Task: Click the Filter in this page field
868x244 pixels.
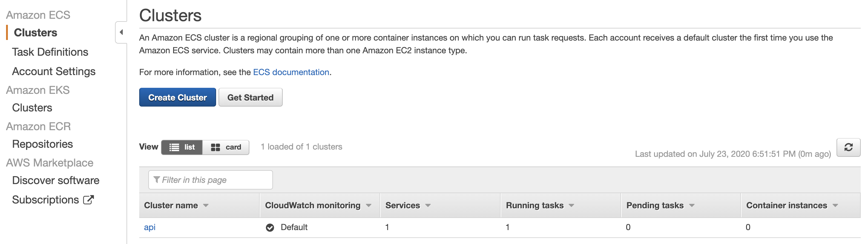Action: [x=211, y=180]
